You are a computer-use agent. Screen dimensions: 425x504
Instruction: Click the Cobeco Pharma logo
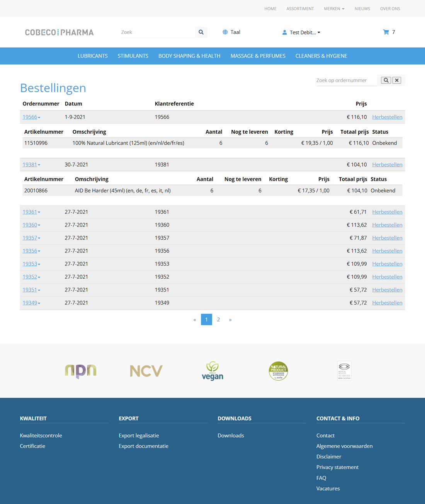click(59, 32)
